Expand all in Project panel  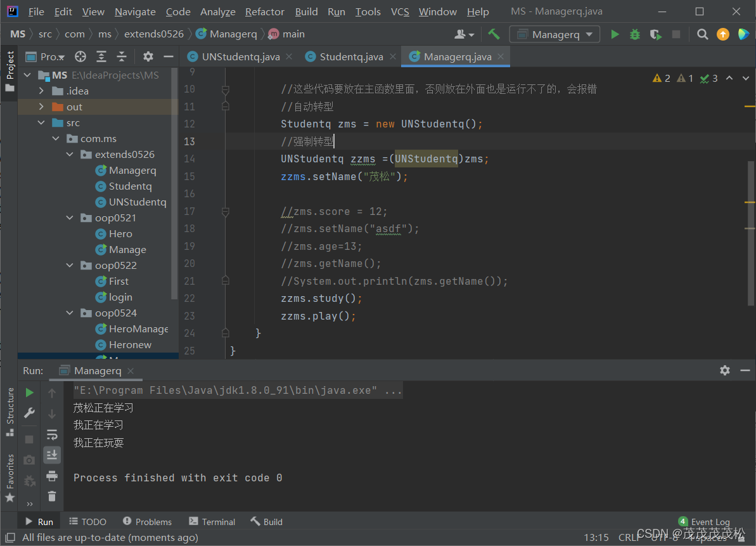[x=101, y=57]
